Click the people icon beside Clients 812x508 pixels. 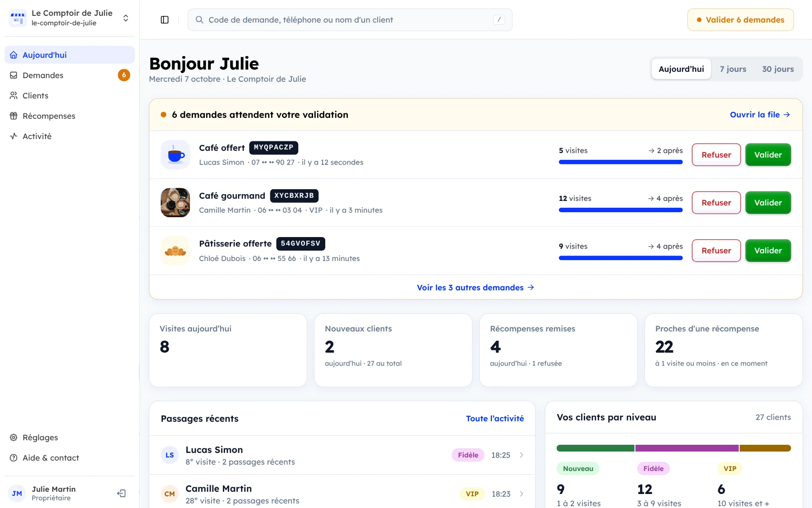click(x=14, y=96)
